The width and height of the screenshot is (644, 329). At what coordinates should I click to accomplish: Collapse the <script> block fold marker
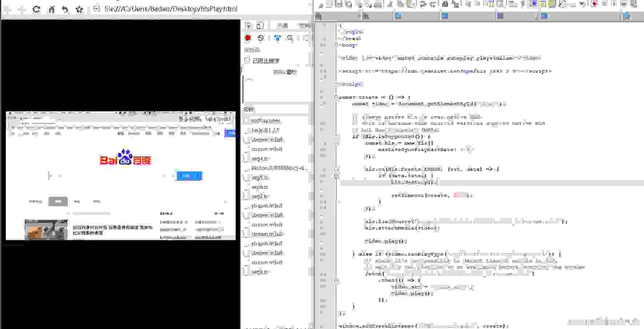click(x=336, y=84)
